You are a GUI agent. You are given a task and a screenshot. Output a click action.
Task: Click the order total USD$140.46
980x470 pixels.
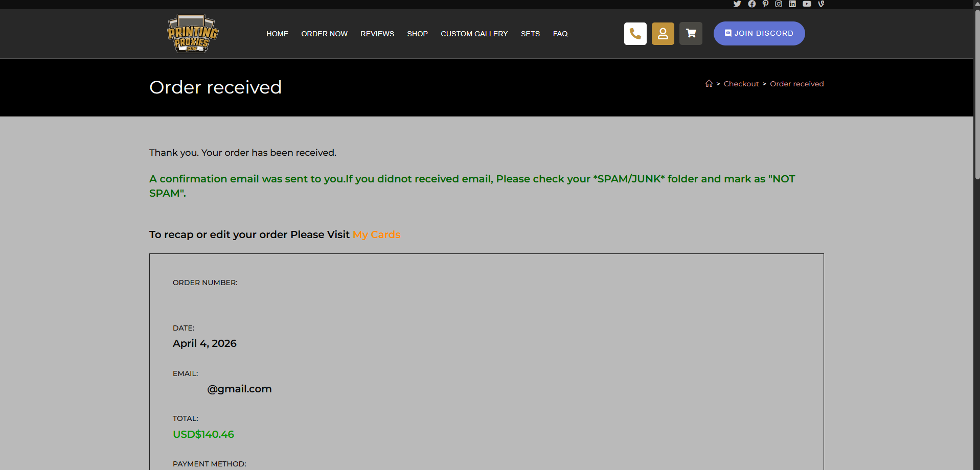203,434
